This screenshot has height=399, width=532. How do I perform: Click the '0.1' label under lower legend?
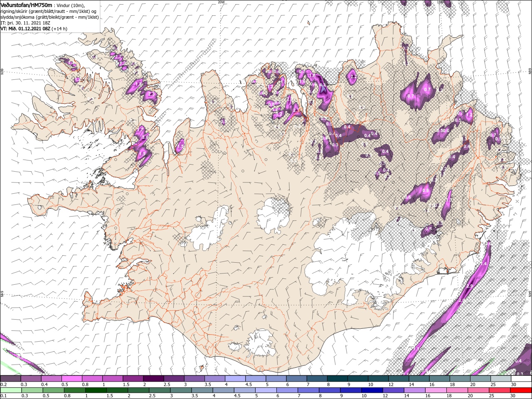coord(3,396)
